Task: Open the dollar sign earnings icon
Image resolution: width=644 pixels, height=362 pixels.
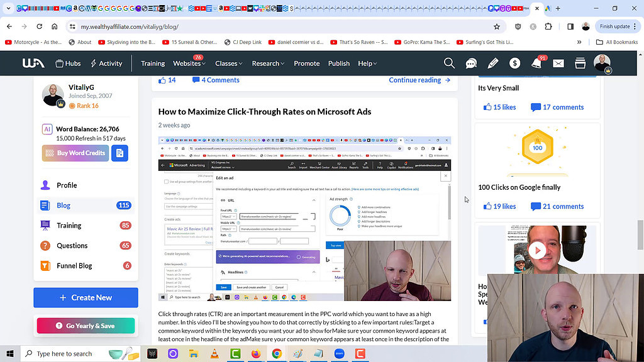Action: 514,63
